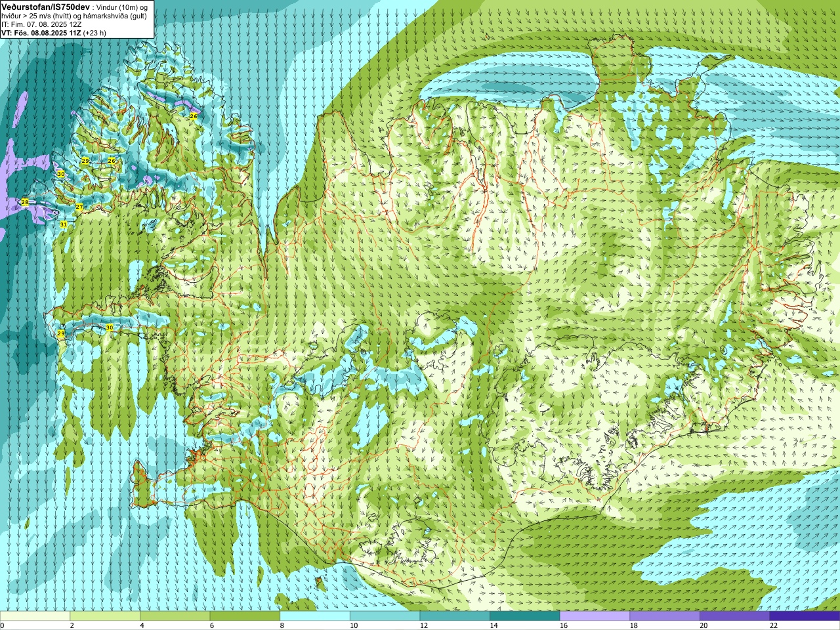Click the dark teal 14–16 m/s legend swatch
This screenshot has height=630, width=840.
click(525, 616)
